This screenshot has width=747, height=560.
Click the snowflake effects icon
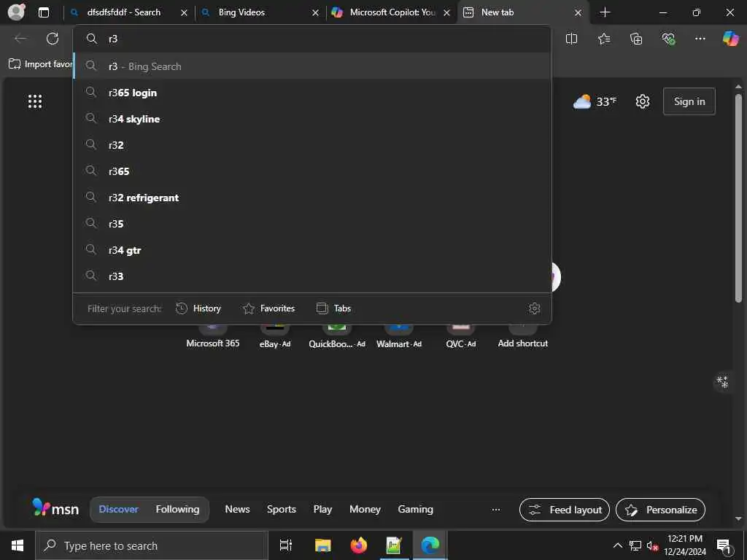723,382
